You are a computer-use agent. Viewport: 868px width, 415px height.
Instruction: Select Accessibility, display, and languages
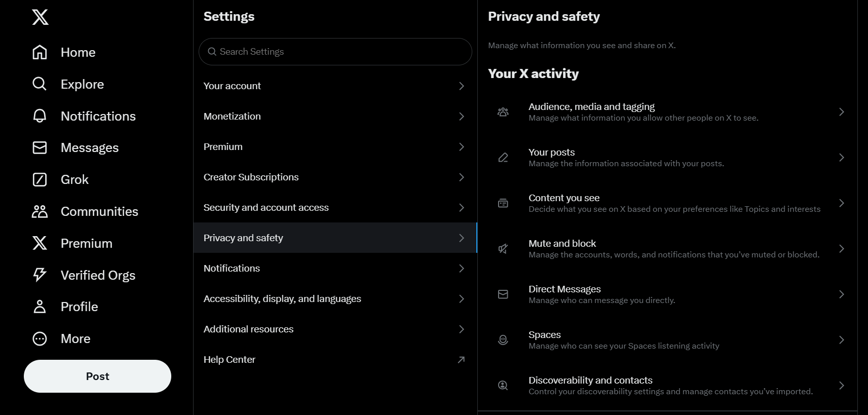pos(335,298)
